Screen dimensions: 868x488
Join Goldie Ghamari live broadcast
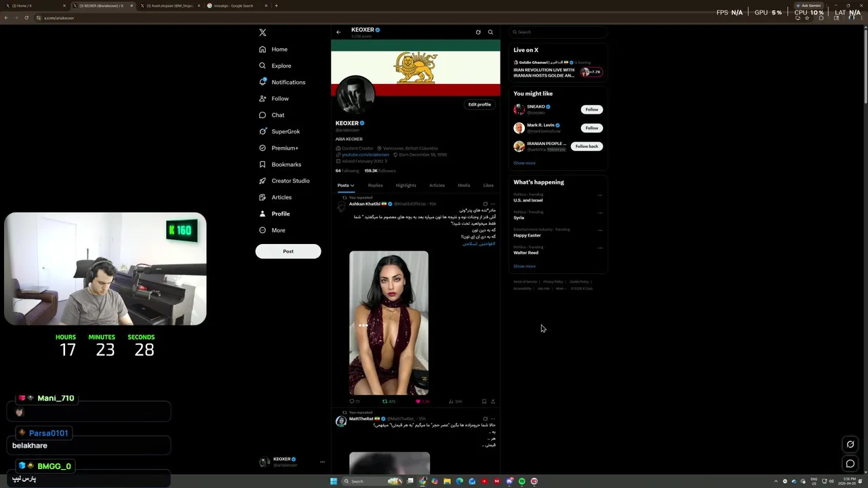coord(557,70)
